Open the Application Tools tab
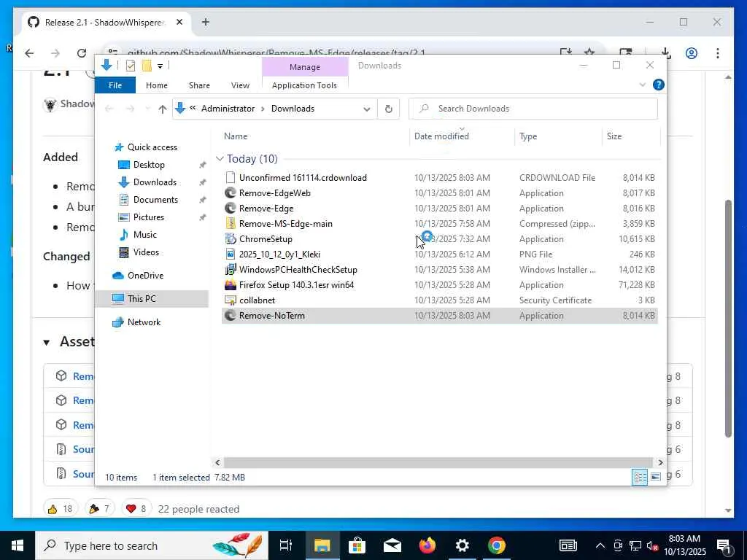 tap(304, 85)
